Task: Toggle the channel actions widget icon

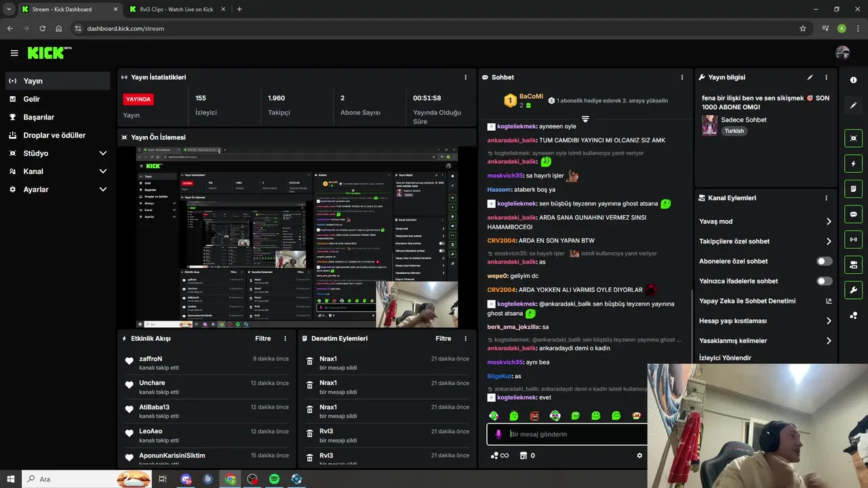Action: 853,264
